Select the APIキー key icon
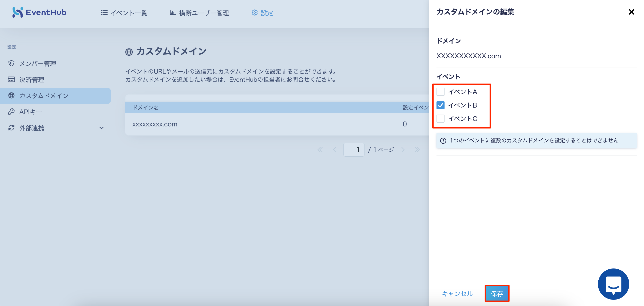This screenshot has height=306, width=644. click(x=11, y=112)
